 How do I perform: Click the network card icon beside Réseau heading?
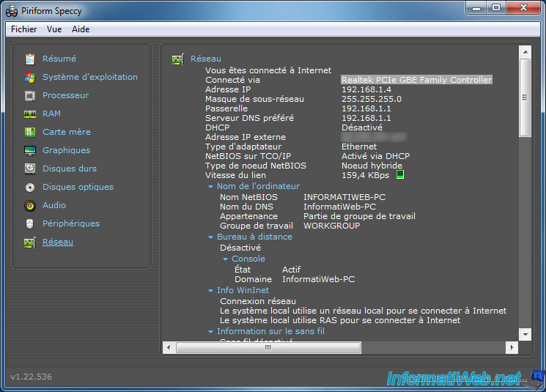click(x=178, y=59)
